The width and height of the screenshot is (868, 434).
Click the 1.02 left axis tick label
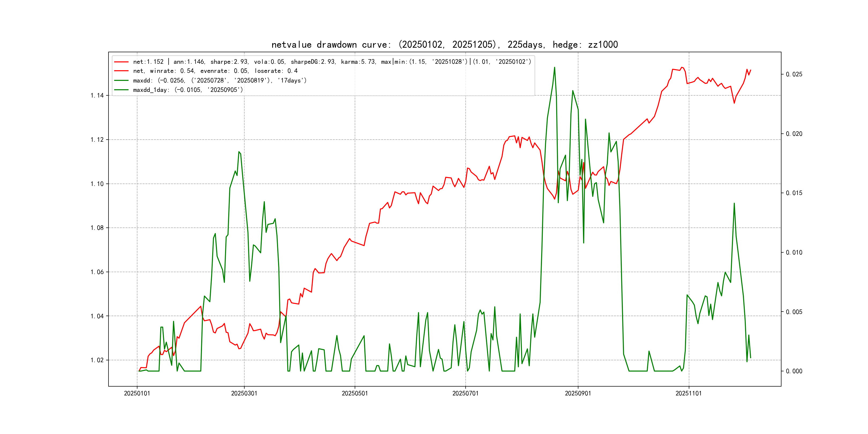pyautogui.click(x=97, y=360)
